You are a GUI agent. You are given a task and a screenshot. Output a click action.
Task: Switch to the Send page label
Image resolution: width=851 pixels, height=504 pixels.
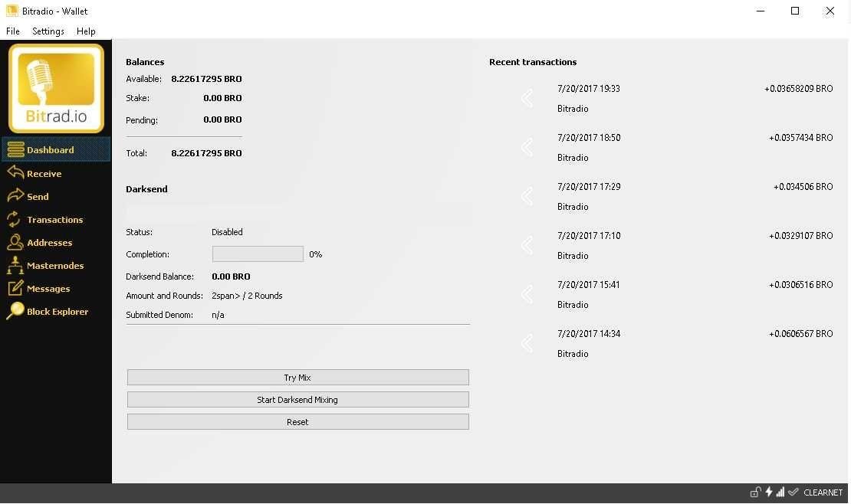tap(38, 196)
